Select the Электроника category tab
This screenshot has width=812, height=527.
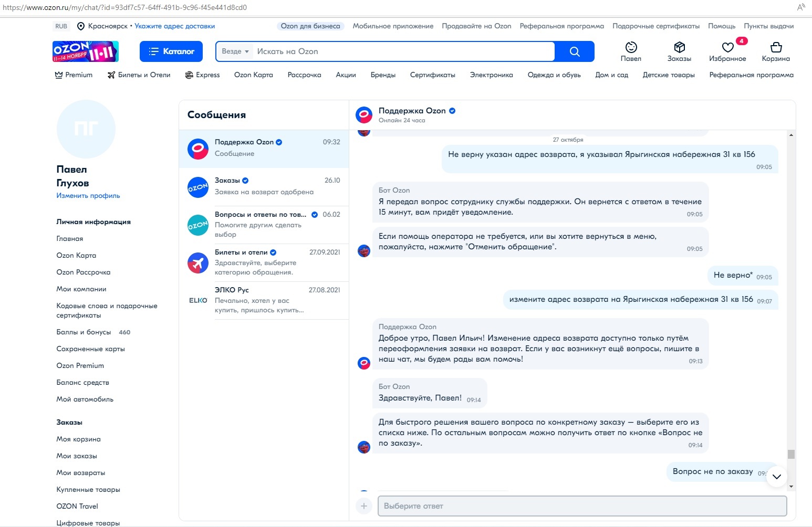point(491,75)
